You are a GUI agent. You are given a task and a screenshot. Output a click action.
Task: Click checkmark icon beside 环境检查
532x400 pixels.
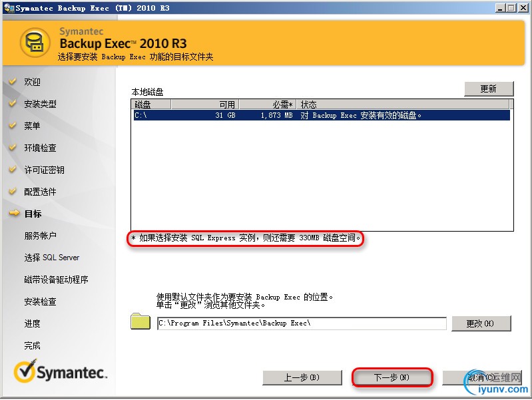click(x=13, y=147)
